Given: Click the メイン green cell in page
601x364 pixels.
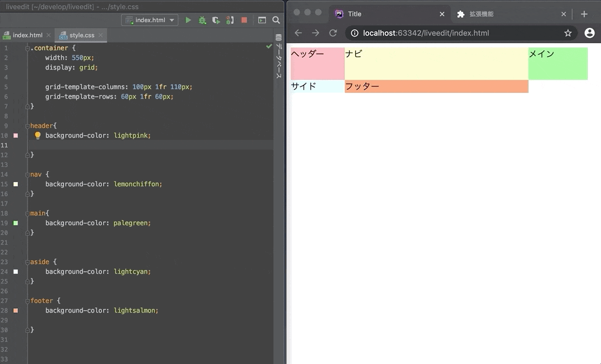Looking at the screenshot, I should coord(558,64).
